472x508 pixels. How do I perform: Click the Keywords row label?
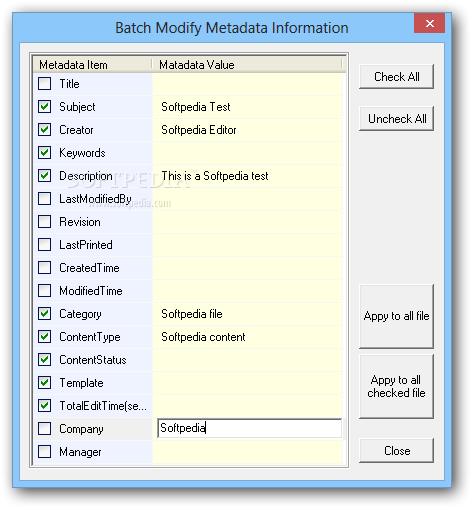point(82,153)
